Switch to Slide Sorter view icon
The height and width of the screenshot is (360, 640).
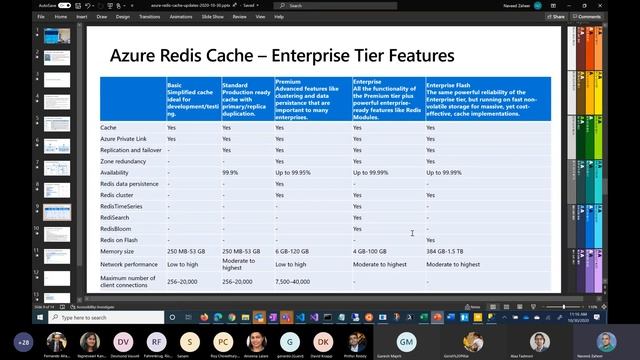pos(506,307)
